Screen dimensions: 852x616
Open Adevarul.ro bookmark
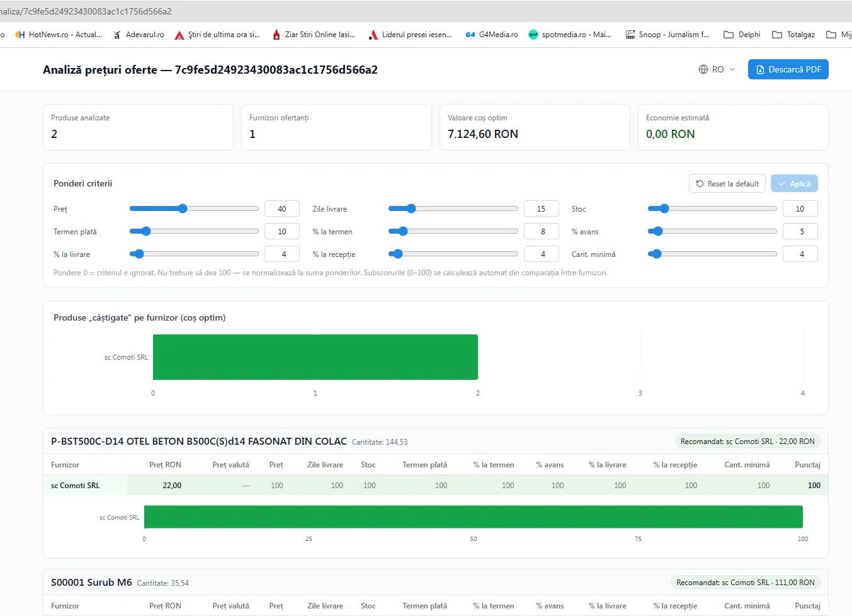[x=139, y=35]
